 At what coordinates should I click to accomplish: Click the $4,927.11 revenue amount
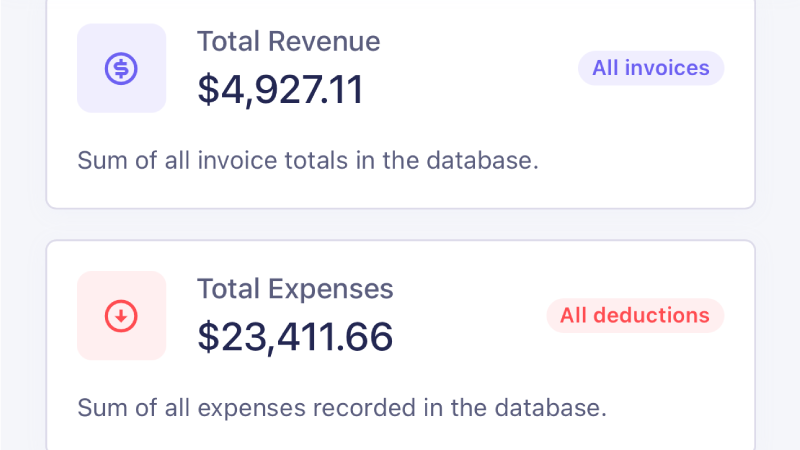280,89
